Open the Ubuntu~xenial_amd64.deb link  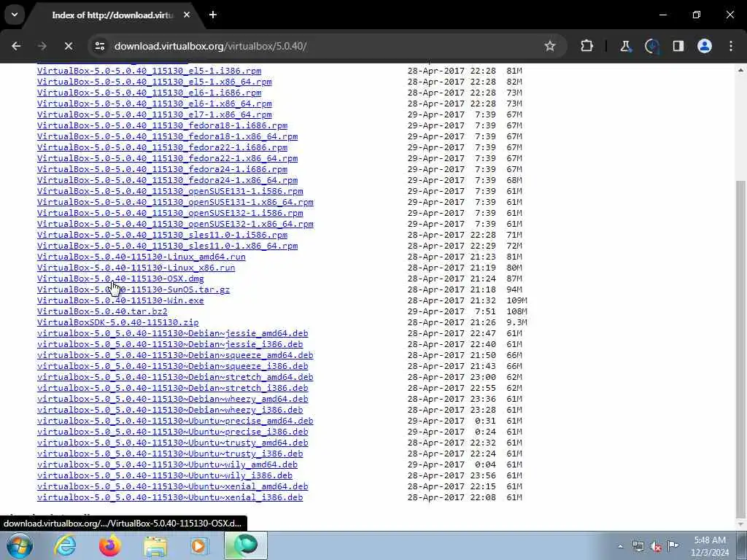click(x=172, y=486)
